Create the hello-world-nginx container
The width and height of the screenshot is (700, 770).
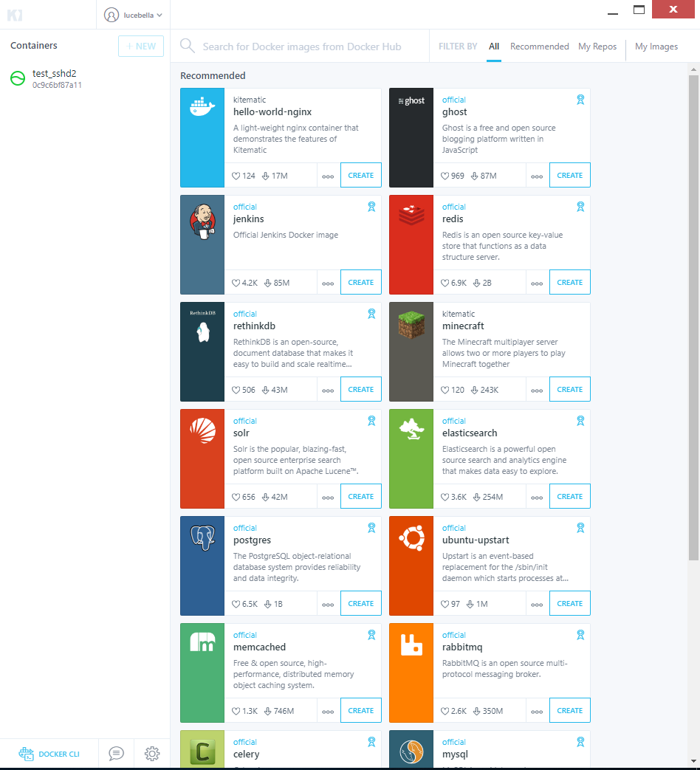[x=361, y=175]
